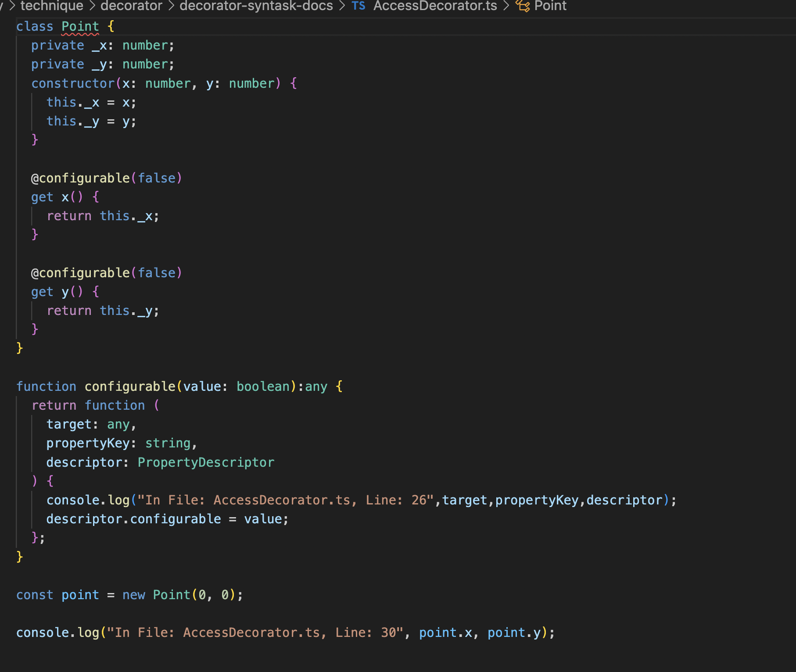Viewport: 796px width, 672px height.
Task: Click the line 'this._y = y;'
Action: pos(92,121)
